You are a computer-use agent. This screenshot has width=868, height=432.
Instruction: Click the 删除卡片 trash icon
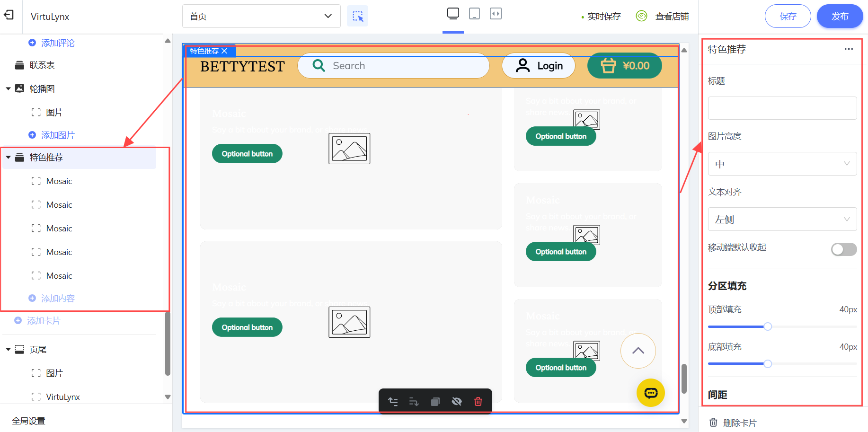[713, 423]
